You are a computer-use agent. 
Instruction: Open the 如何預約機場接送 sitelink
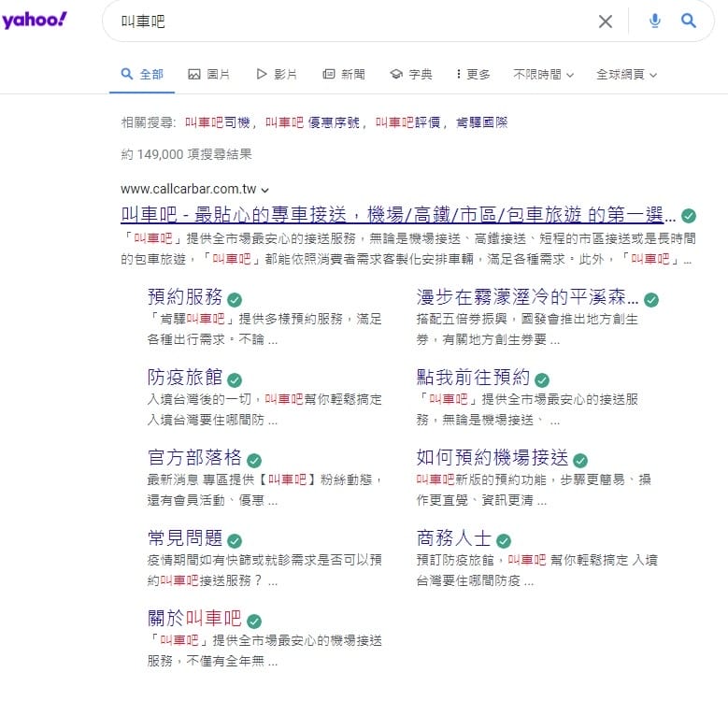[492, 457]
